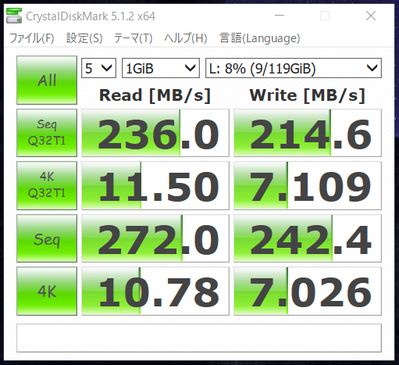Click the Read [MB/s] column header
Image resolution: width=399 pixels, height=365 pixels.
pos(155,95)
